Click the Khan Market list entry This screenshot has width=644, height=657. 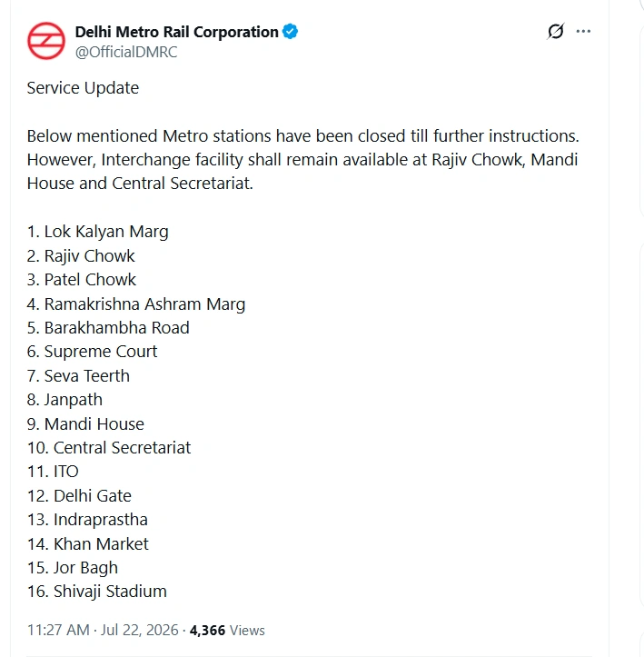point(88,544)
